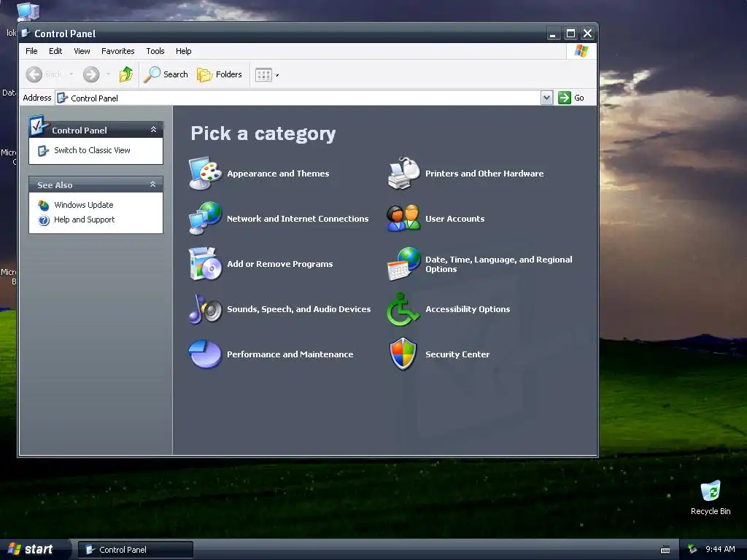The height and width of the screenshot is (560, 747).
Task: Click the User Accounts text link
Action: [455, 219]
